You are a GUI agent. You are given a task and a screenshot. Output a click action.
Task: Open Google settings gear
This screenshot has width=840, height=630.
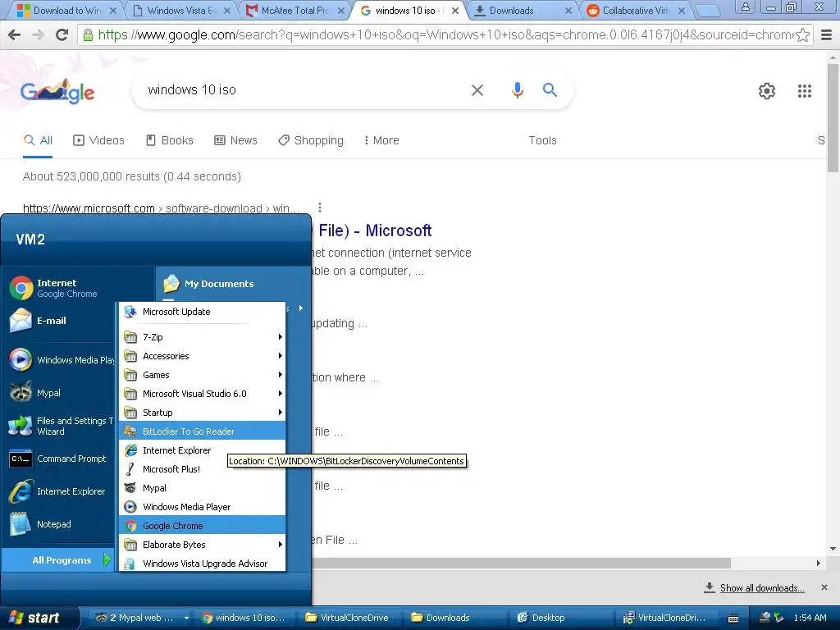(767, 91)
